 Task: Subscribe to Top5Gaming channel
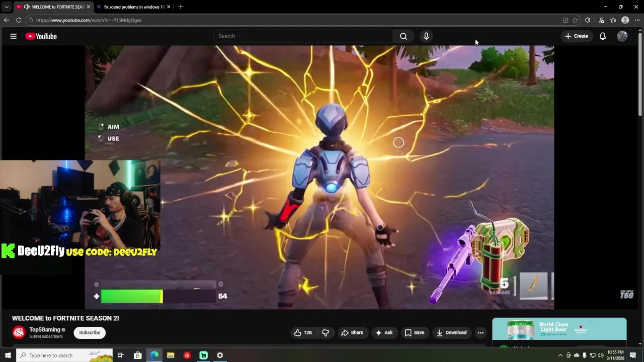click(90, 333)
